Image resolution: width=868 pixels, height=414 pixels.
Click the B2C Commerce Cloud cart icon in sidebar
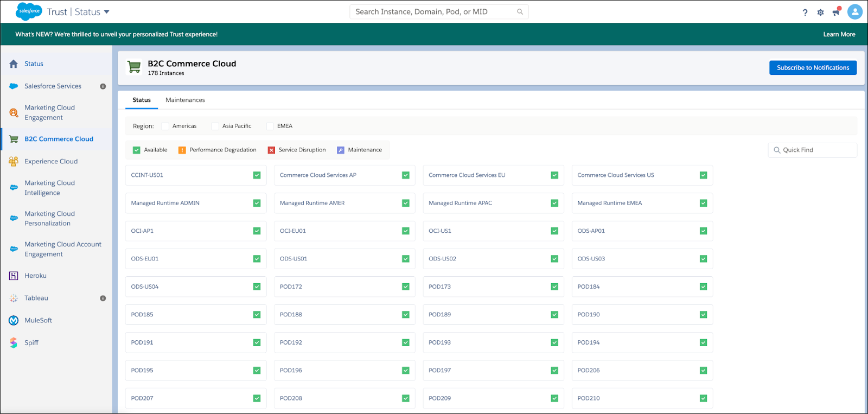coord(14,139)
